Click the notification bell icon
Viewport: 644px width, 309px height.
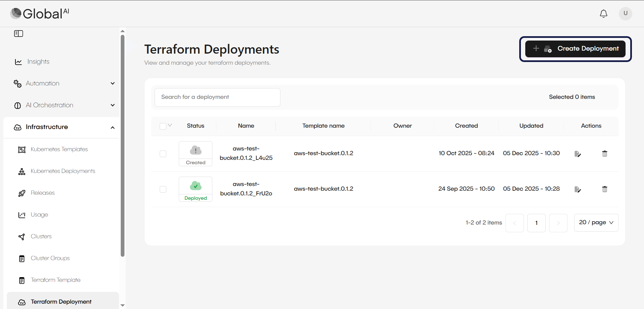pos(603,13)
